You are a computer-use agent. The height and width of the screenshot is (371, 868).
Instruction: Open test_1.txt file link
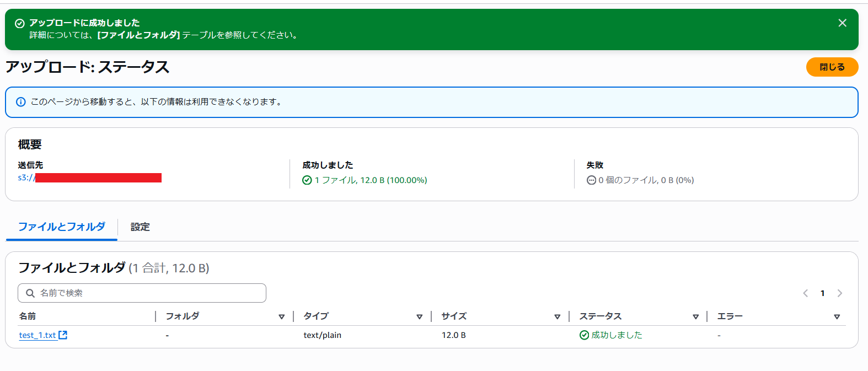37,335
